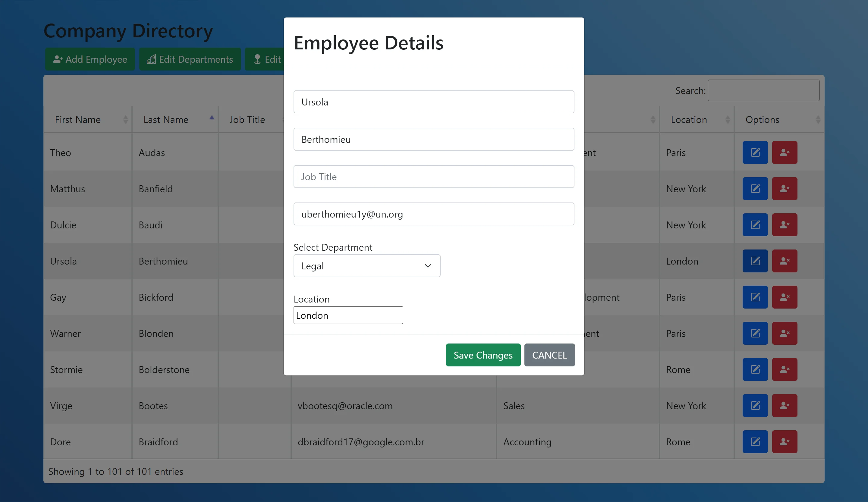Click the edit icon for Theo Audas
The height and width of the screenshot is (502, 868).
click(755, 152)
